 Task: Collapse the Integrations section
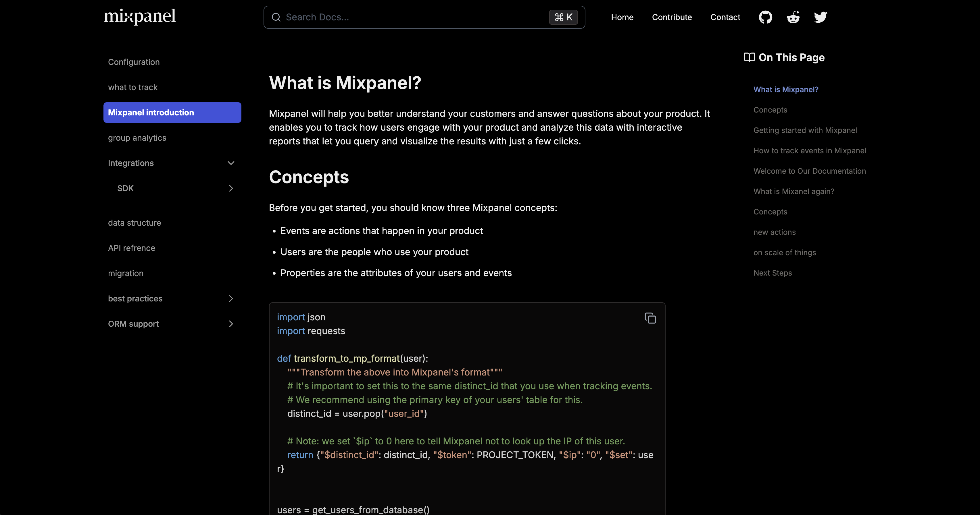pos(230,163)
